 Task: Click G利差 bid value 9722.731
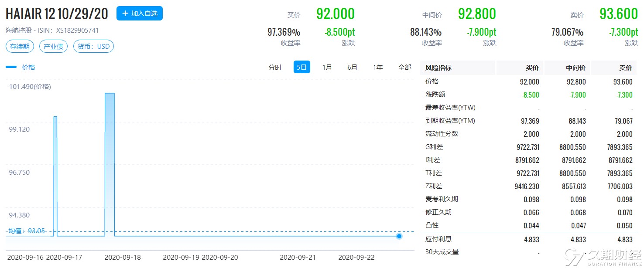[x=528, y=147]
